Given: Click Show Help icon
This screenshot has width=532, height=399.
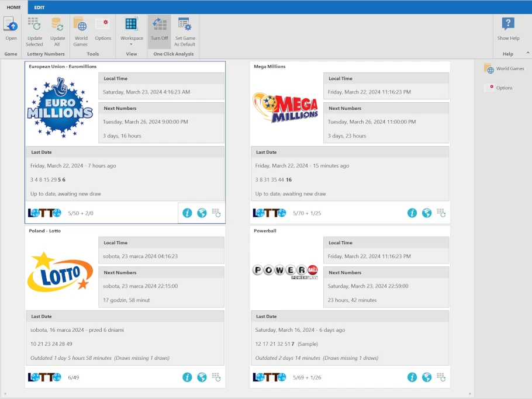Looking at the screenshot, I should [x=508, y=29].
